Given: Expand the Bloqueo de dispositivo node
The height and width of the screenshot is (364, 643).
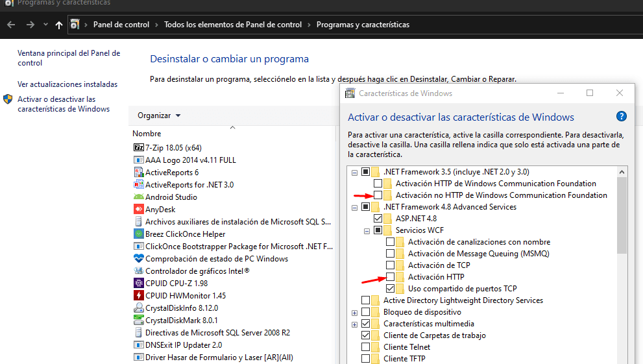Looking at the screenshot, I should pyautogui.click(x=354, y=312).
